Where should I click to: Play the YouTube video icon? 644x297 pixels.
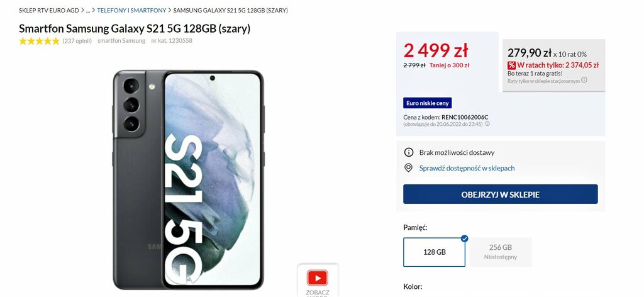[317, 278]
